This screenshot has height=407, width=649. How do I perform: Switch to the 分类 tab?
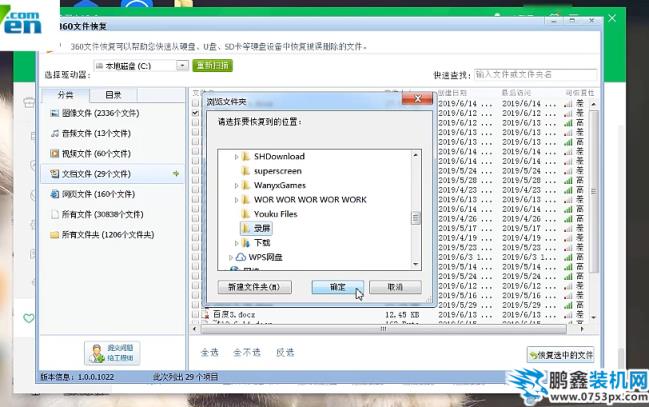tap(65, 95)
